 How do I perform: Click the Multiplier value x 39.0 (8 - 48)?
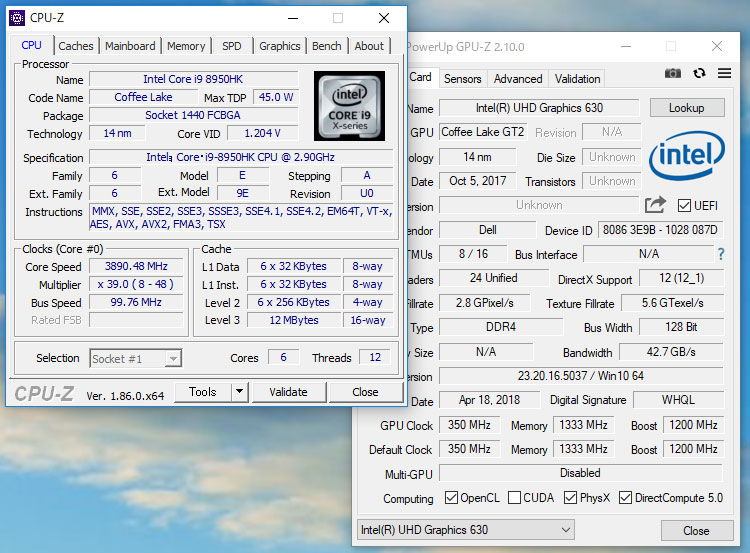[136, 284]
